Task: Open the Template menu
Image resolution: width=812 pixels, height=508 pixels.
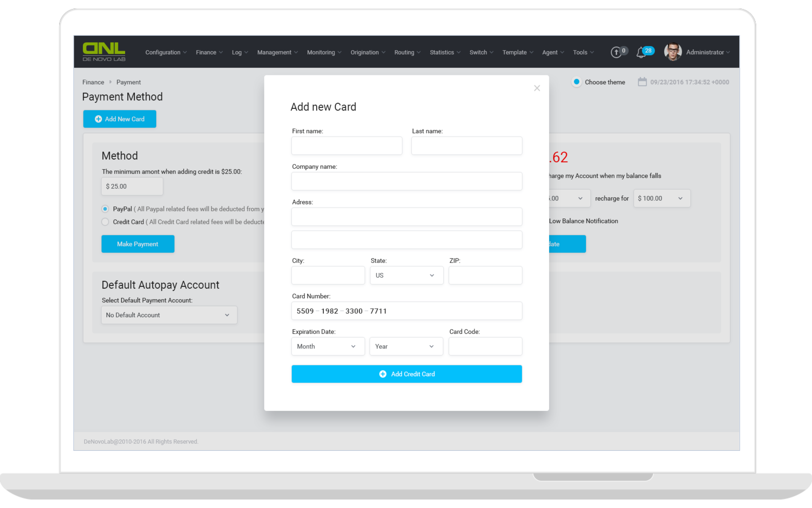Action: (518, 52)
